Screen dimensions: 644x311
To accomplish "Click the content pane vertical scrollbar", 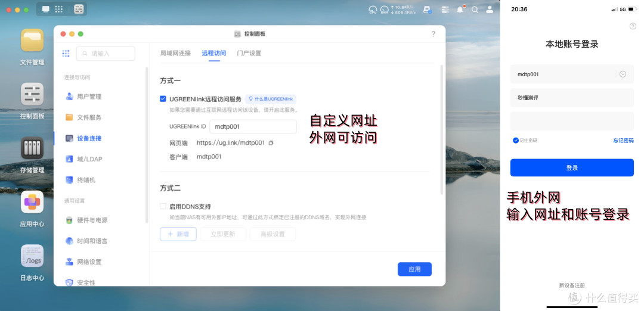I will 441,129.
